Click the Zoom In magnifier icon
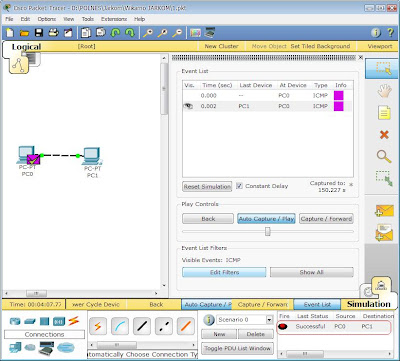The width and height of the screenshot is (400, 361). click(x=148, y=33)
